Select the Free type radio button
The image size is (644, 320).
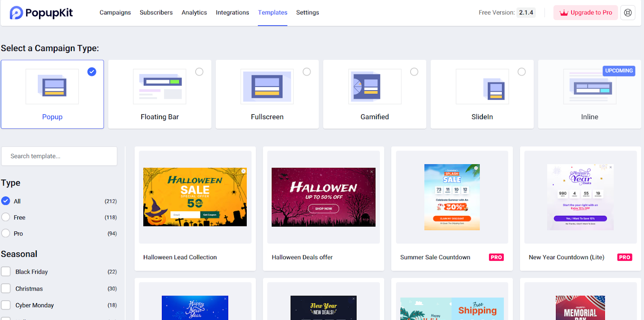tap(6, 217)
